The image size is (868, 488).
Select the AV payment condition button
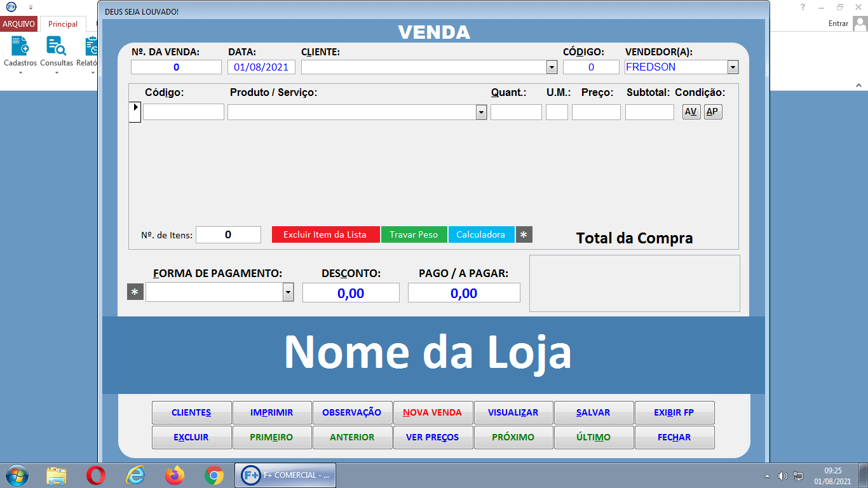pyautogui.click(x=691, y=112)
